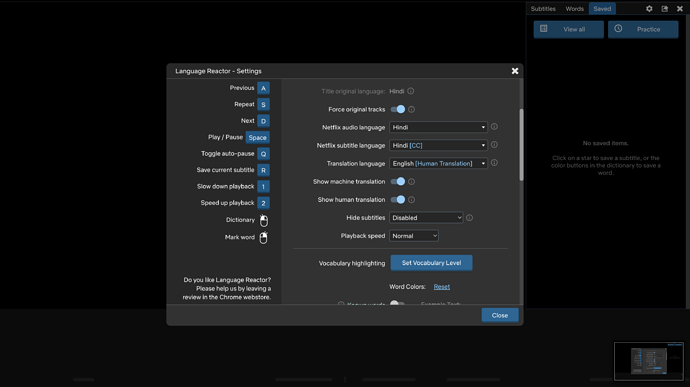Click the S key badge for Repeat
The width and height of the screenshot is (690, 387).
click(263, 104)
